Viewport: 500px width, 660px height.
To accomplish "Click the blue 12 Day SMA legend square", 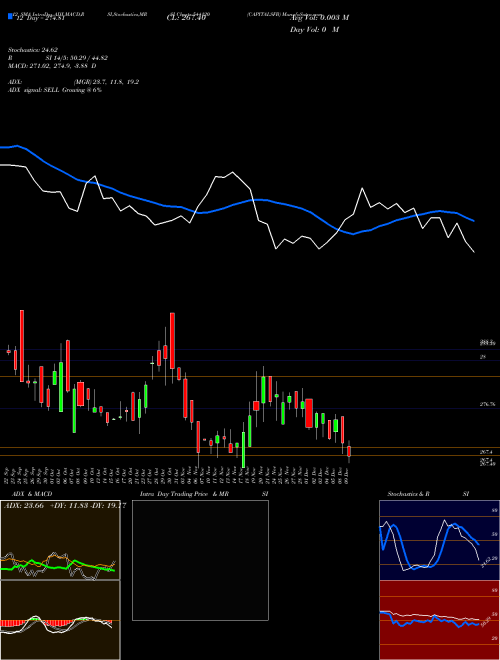I will (10, 16).
